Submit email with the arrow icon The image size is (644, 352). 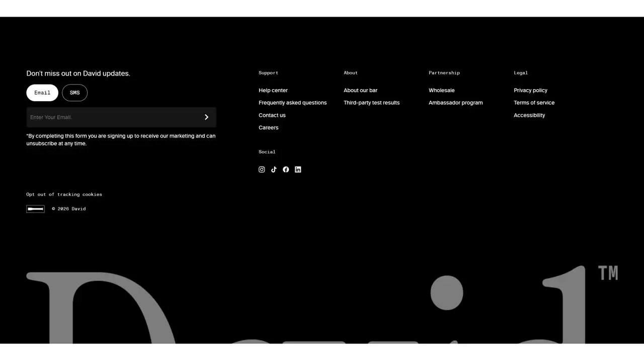(x=206, y=117)
